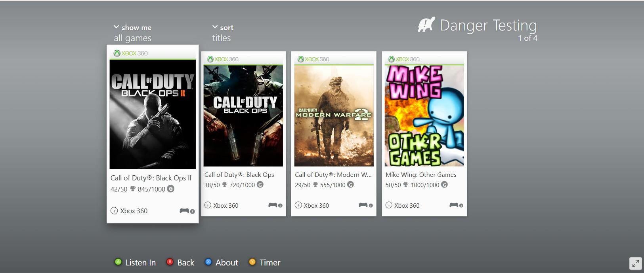The image size is (644, 273).
Task: Click the plus icon on the Mike Wing card
Action: point(389,205)
